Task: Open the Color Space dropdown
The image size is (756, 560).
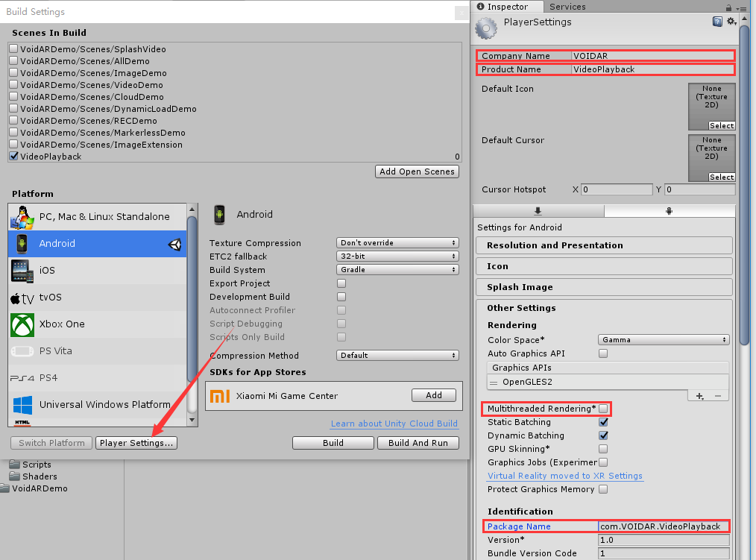Action: 664,340
